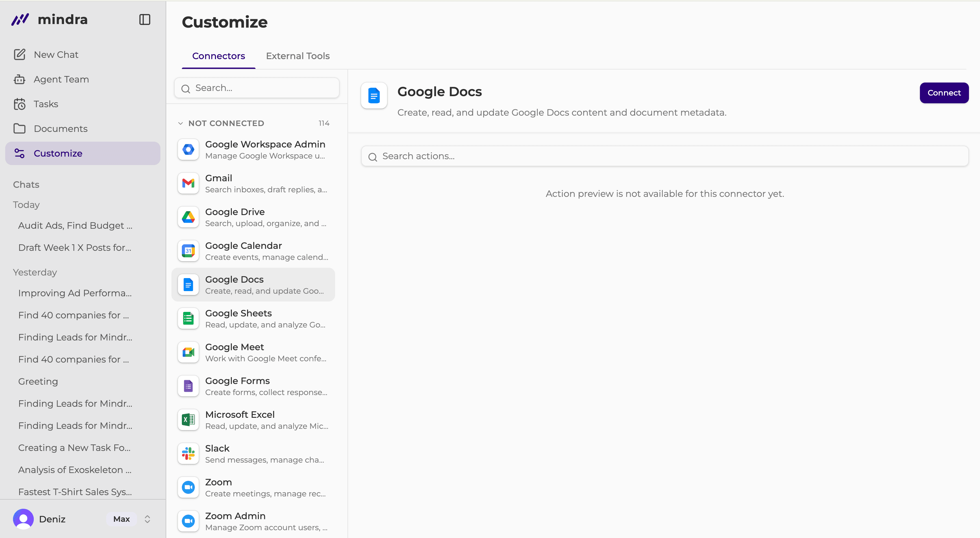Select Google Forms connector name
The image size is (980, 538).
237,381
